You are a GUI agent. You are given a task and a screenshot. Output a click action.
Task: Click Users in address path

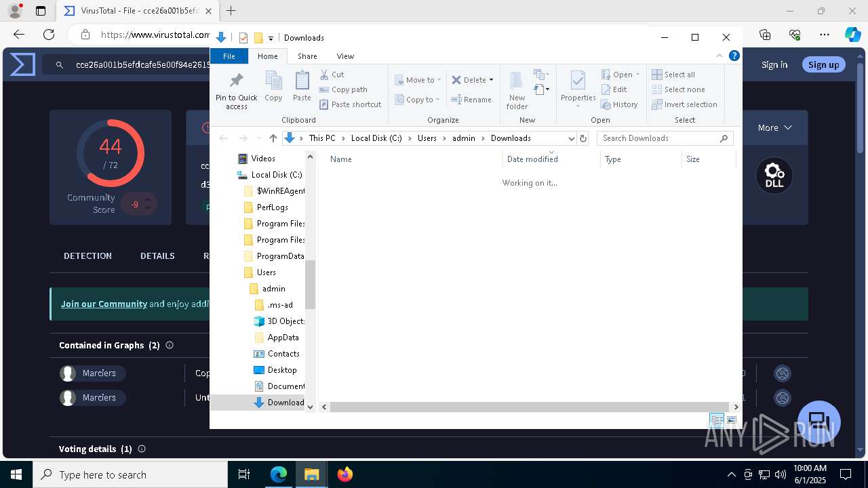coord(427,138)
